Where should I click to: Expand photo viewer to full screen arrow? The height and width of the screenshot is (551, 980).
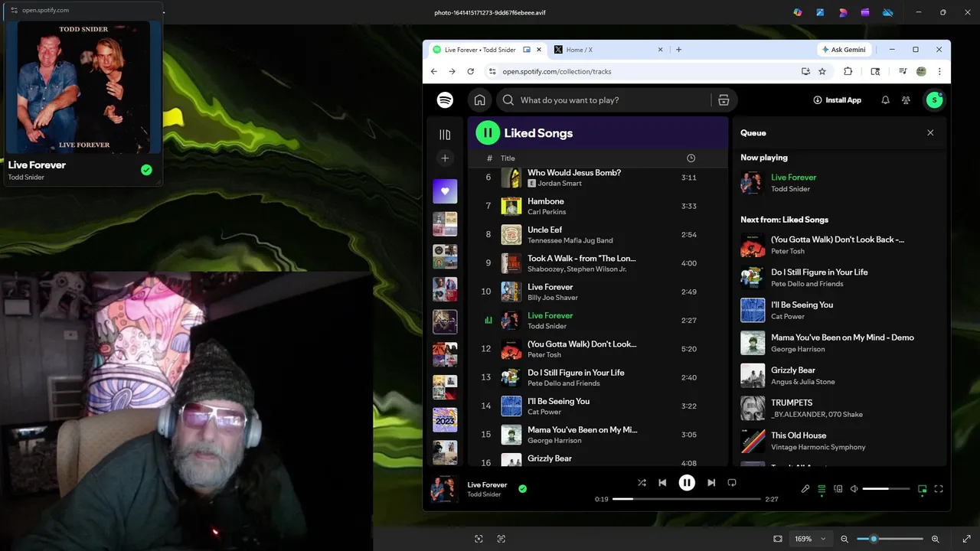tap(966, 539)
